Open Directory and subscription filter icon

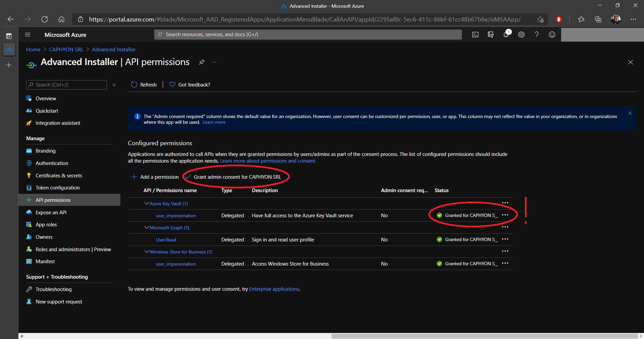491,35
